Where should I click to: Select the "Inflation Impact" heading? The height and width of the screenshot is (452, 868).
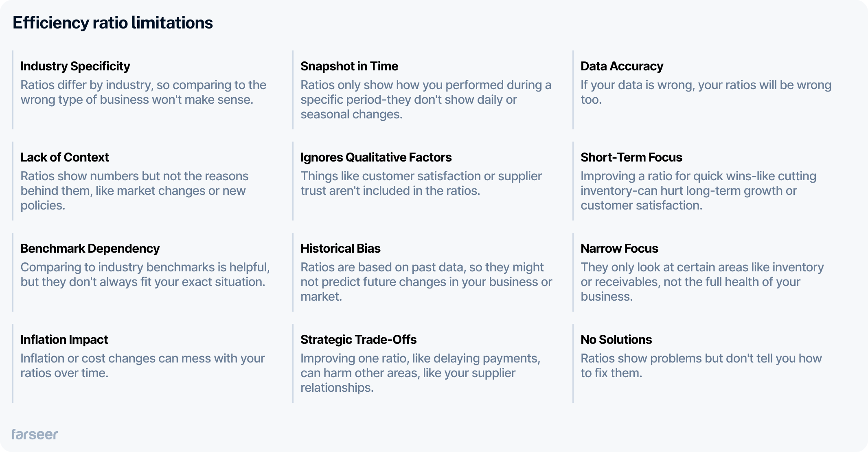tap(64, 340)
